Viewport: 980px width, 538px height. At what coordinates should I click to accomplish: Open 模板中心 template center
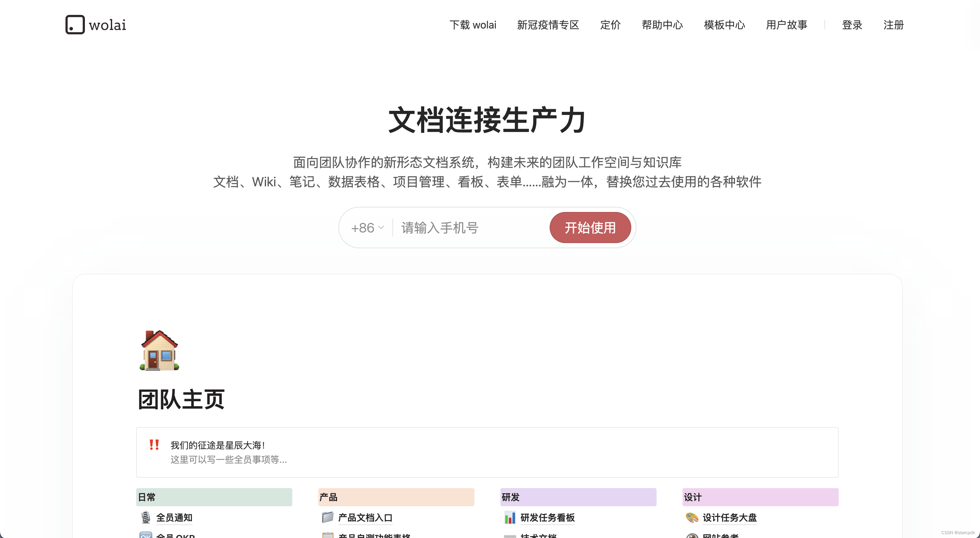point(724,25)
